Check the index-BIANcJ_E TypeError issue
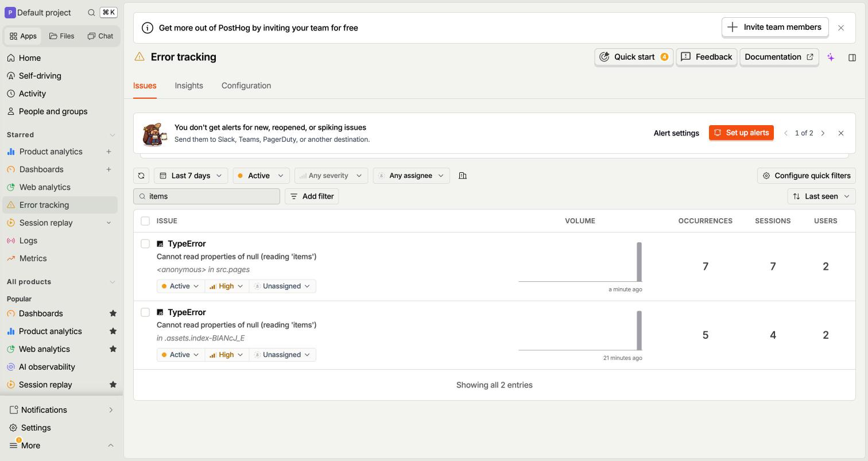This screenshot has height=461, width=868. click(145, 312)
